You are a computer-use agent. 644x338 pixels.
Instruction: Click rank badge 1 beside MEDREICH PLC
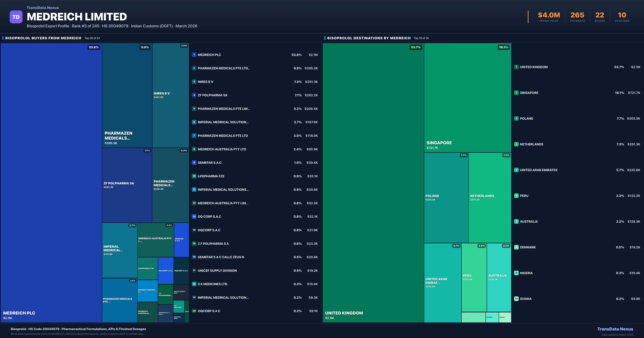[194, 55]
